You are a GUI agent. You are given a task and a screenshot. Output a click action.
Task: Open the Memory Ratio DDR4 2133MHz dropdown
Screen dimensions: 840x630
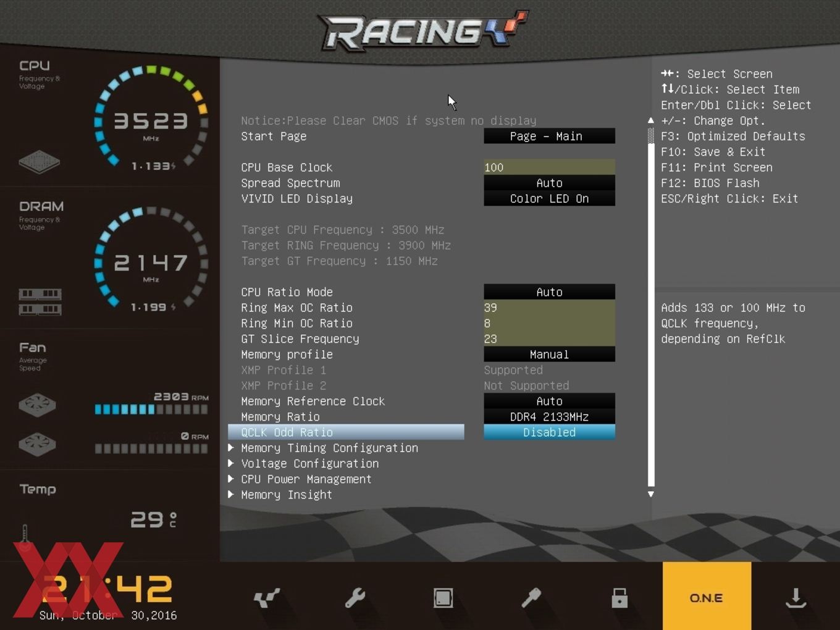pos(549,416)
